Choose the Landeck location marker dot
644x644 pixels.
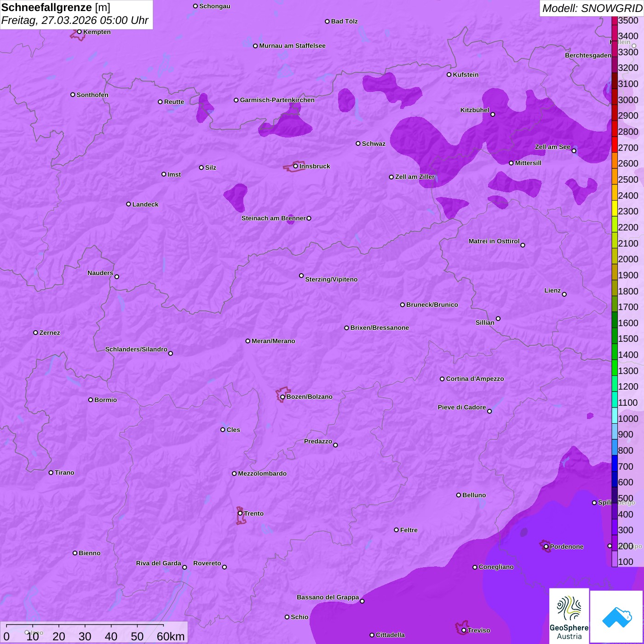point(128,204)
